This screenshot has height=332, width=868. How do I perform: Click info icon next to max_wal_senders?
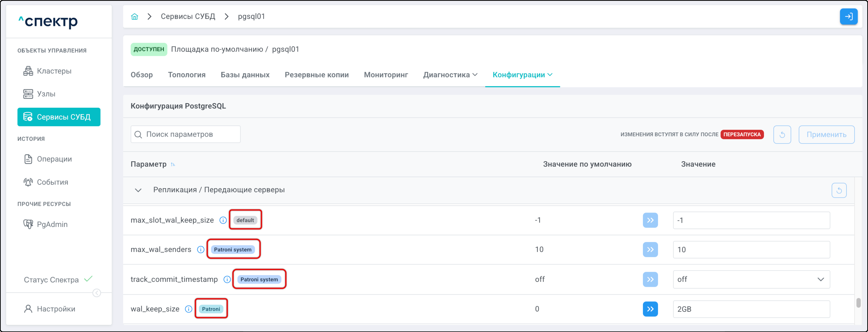(x=200, y=250)
